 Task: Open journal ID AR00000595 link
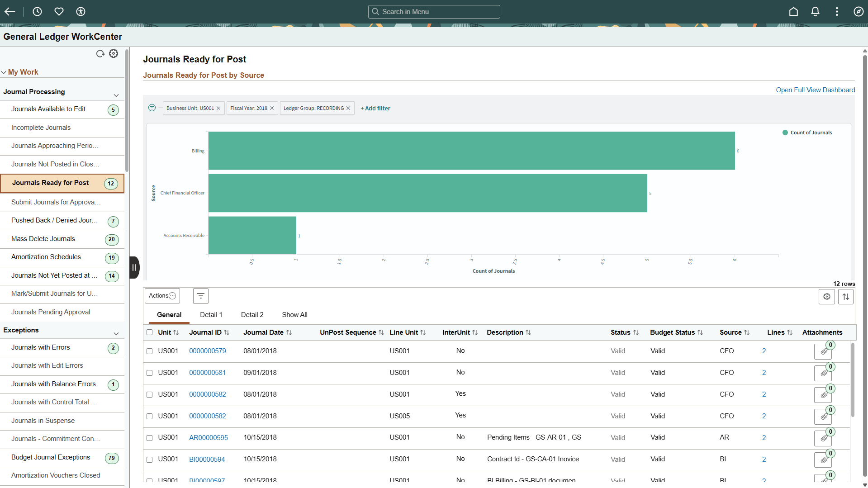coord(209,438)
